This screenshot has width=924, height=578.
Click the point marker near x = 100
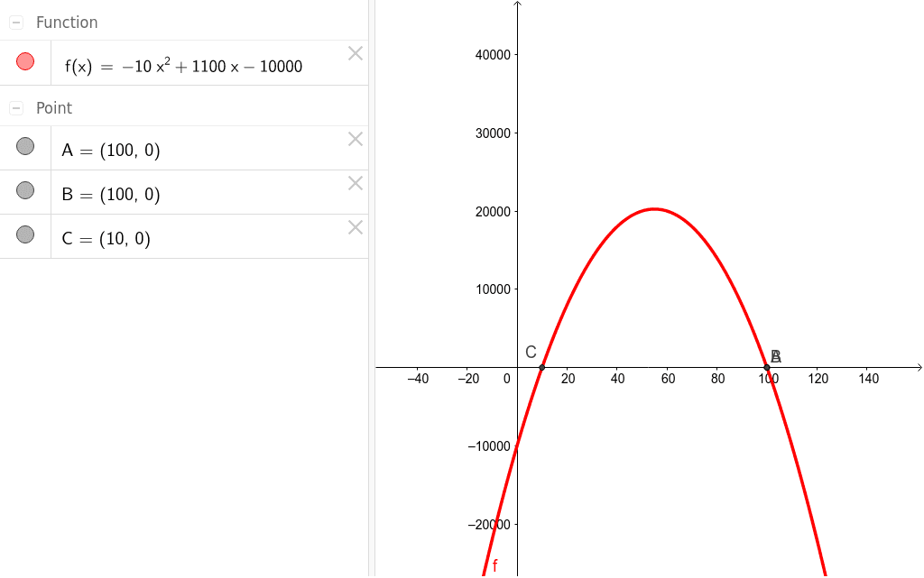point(768,366)
